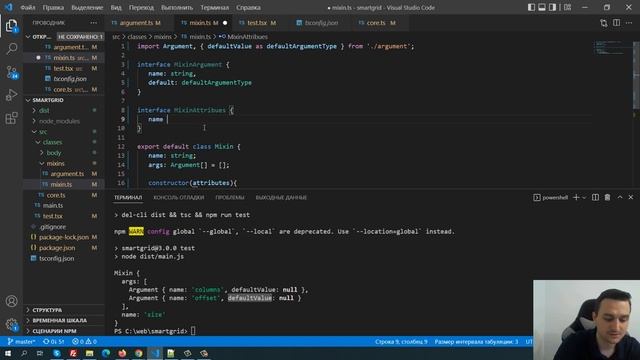Open the Run and Debug view
640x360 pixels.
click(x=11, y=95)
